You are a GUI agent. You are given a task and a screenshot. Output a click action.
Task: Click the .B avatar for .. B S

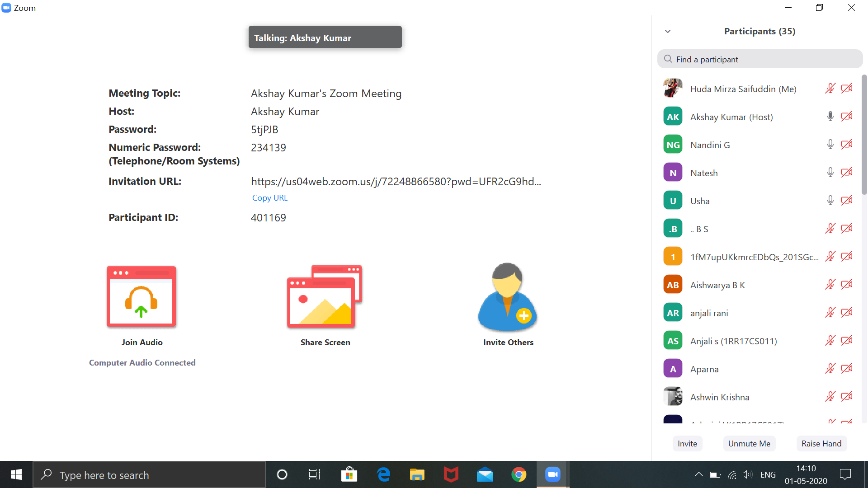click(673, 229)
